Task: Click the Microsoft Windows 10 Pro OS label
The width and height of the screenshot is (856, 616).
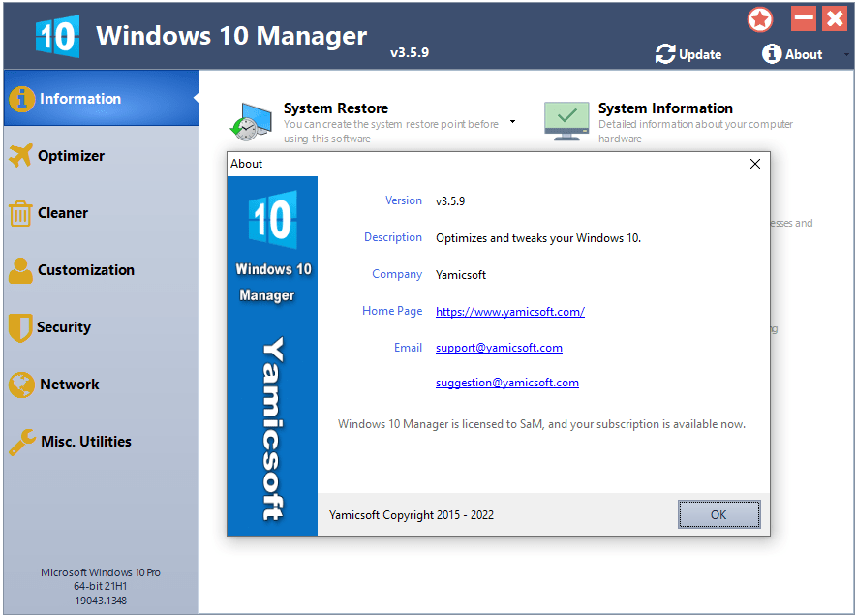Action: point(101,572)
